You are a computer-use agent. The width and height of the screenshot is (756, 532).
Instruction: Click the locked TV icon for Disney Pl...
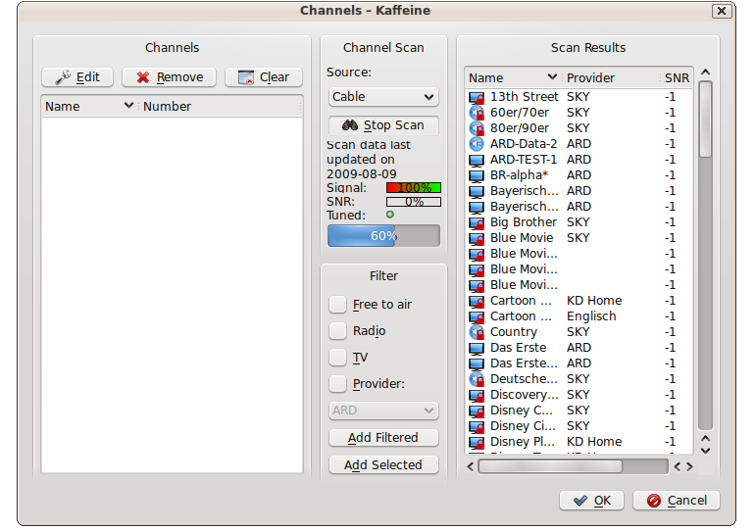[477, 442]
